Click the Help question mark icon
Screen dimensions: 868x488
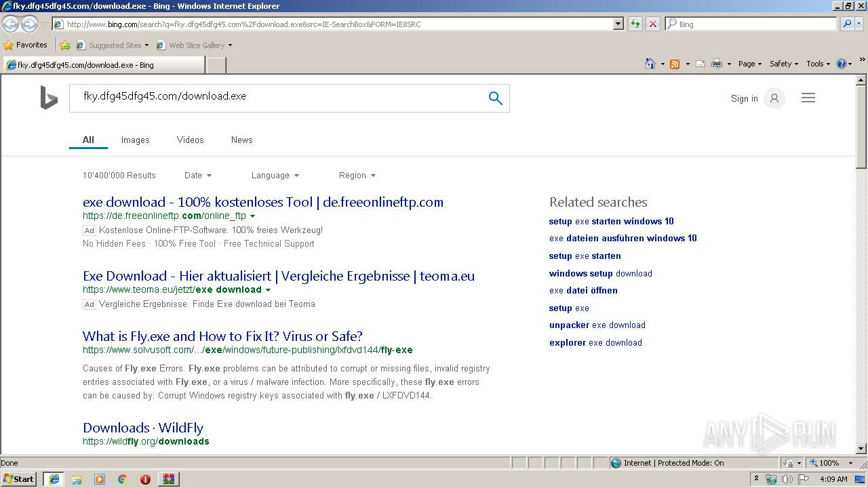coord(842,64)
